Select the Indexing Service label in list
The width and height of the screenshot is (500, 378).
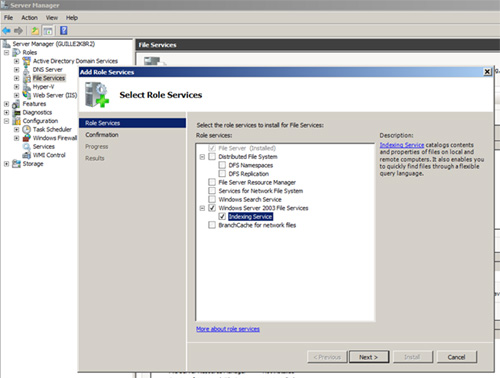pyautogui.click(x=250, y=217)
